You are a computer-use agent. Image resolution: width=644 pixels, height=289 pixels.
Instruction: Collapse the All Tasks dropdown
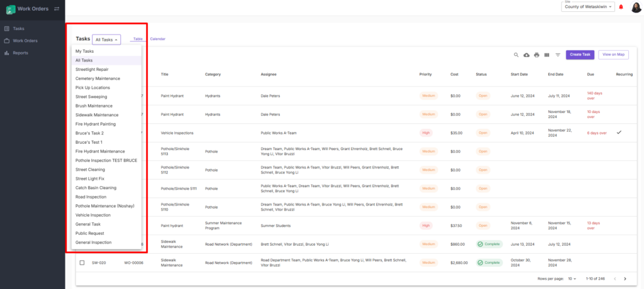point(106,40)
